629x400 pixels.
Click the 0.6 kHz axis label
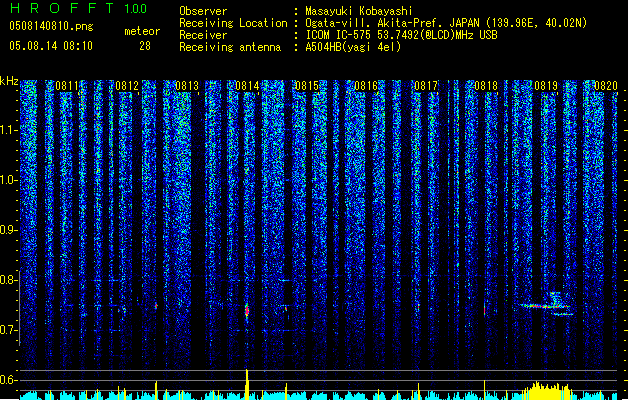tap(9, 380)
